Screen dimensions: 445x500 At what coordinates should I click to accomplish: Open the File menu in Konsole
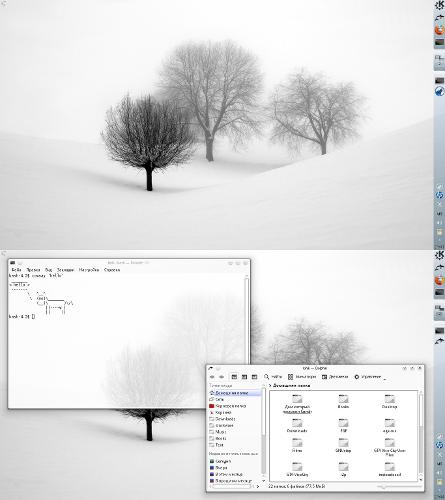pyautogui.click(x=16, y=270)
